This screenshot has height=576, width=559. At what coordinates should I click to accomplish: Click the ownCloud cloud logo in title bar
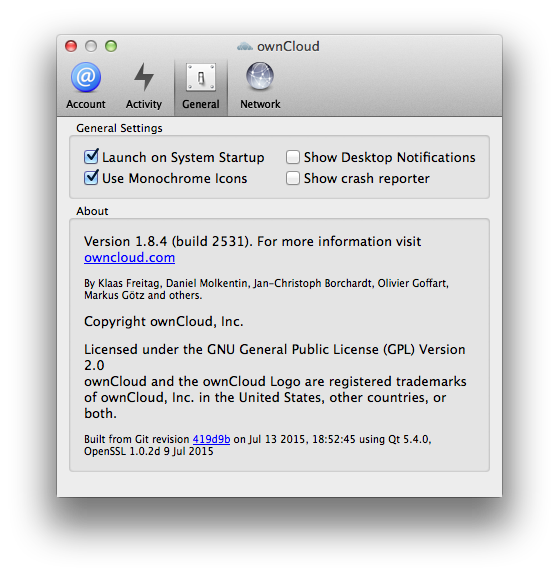[245, 46]
